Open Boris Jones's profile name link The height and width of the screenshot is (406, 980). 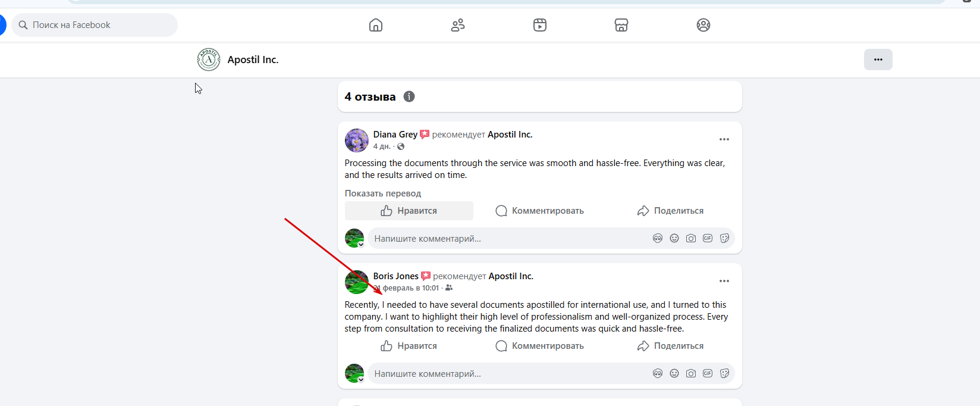coord(396,276)
